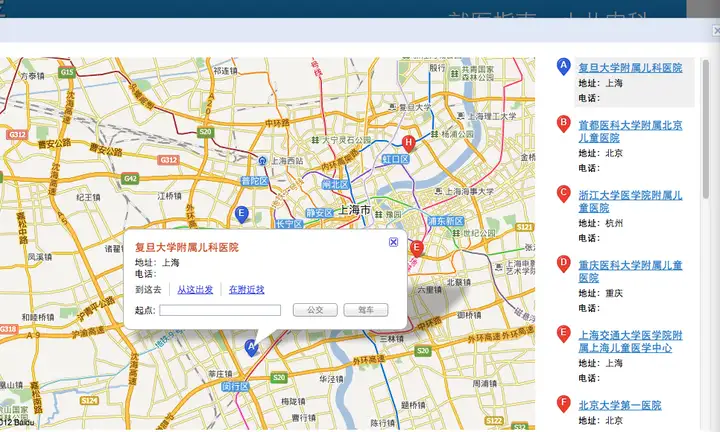Click the 六里镇 town label

coord(430,290)
